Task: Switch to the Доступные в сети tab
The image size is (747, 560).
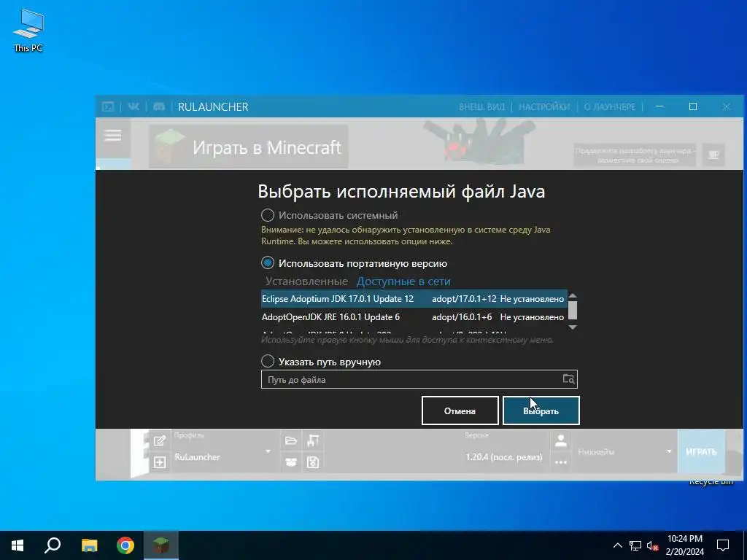Action: pyautogui.click(x=403, y=281)
